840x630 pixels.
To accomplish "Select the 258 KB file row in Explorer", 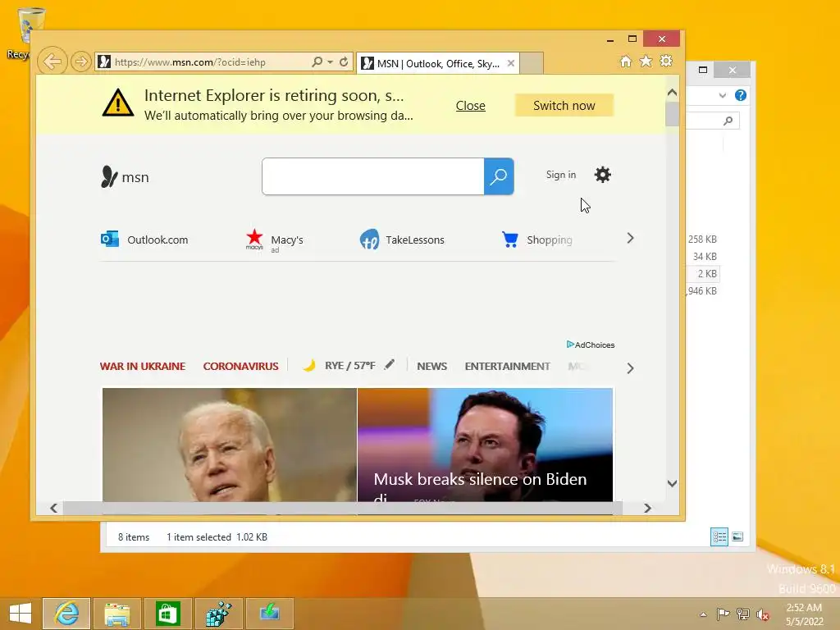I will pyautogui.click(x=702, y=239).
